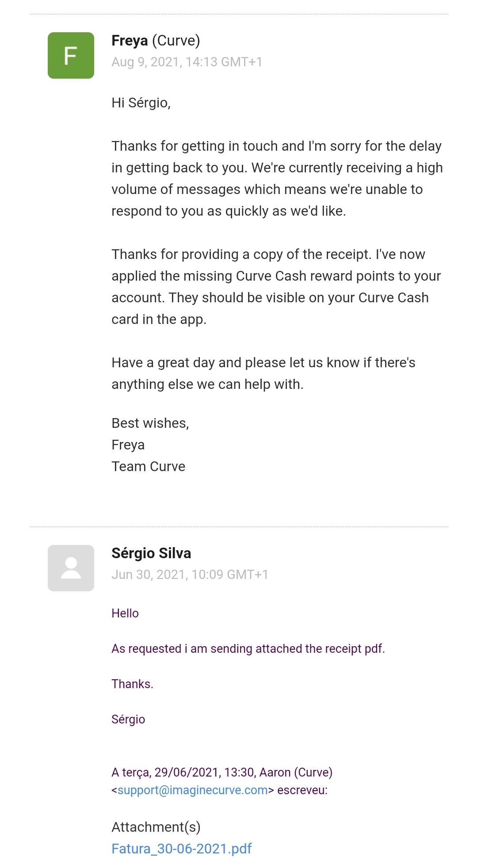Click the "Attachment(s)" label

[156, 827]
